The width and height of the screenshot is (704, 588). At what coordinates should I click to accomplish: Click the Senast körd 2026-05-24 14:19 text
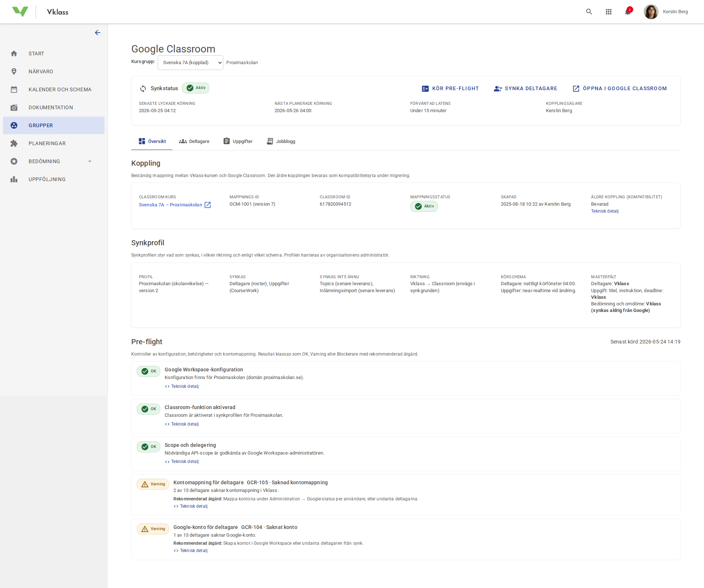(645, 342)
